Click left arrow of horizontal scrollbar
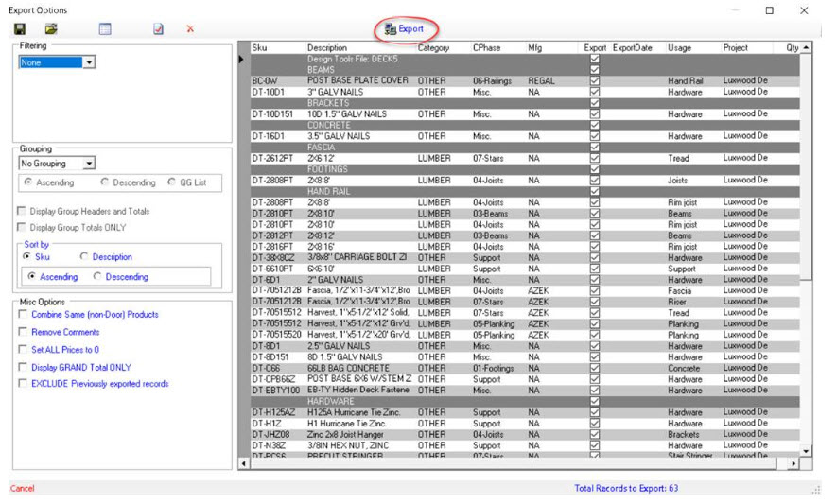Image resolution: width=837 pixels, height=504 pixels. 244,464
